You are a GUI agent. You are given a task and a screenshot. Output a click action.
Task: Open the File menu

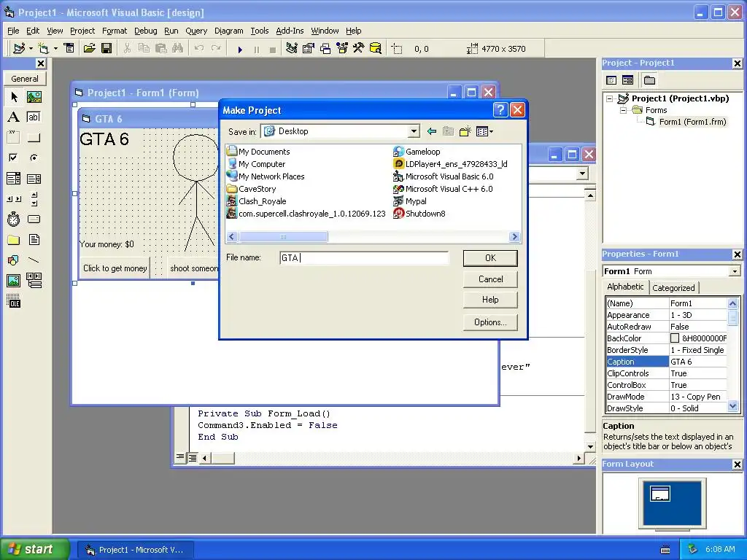(13, 31)
